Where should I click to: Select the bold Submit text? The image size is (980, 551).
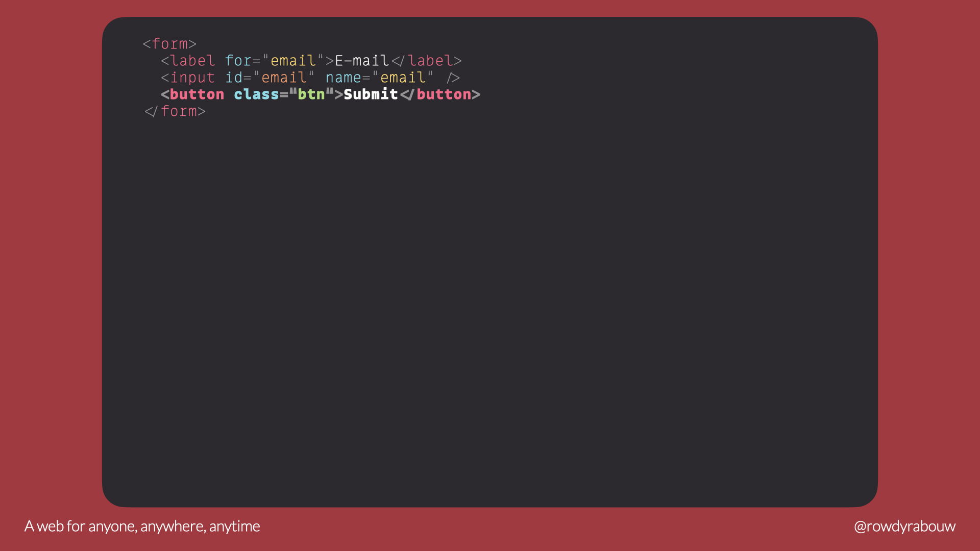[x=371, y=94]
